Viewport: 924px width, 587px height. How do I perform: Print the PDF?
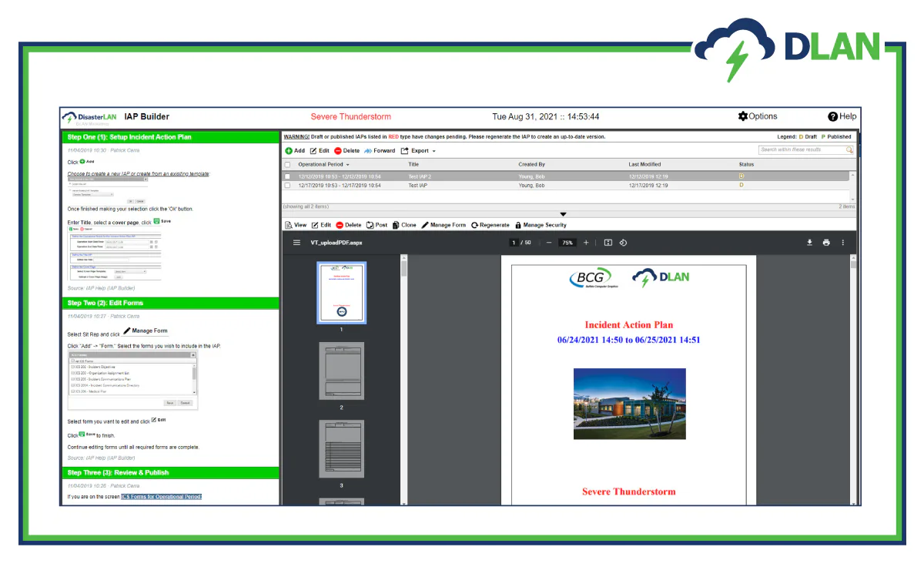(x=826, y=243)
